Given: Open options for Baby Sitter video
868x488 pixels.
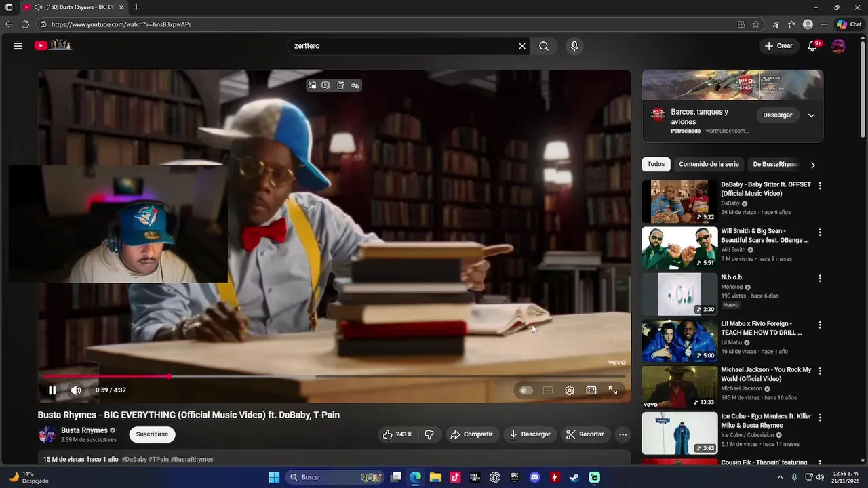Looking at the screenshot, I should click(820, 186).
